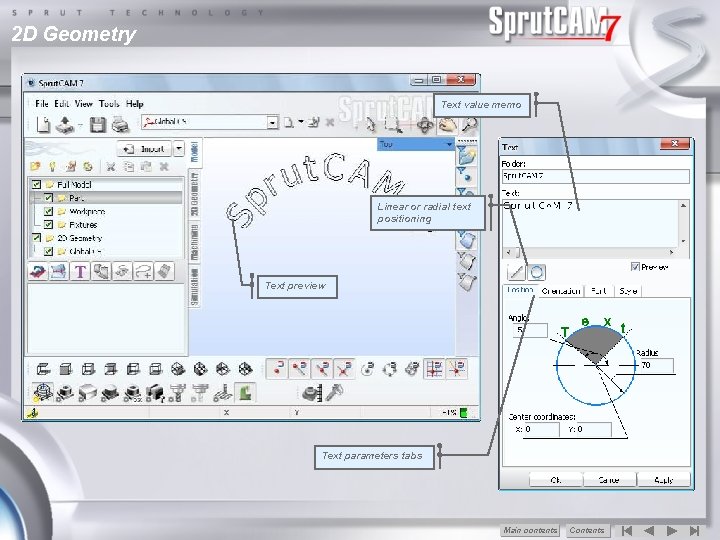Toggle the Fixtures checkbox
720x540 pixels.
pyautogui.click(x=48, y=225)
